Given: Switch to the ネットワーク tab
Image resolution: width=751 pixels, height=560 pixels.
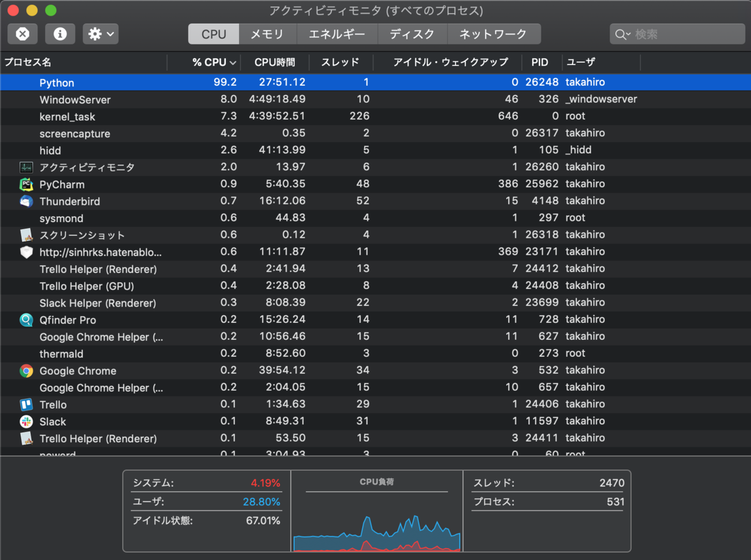Looking at the screenshot, I should coord(493,34).
